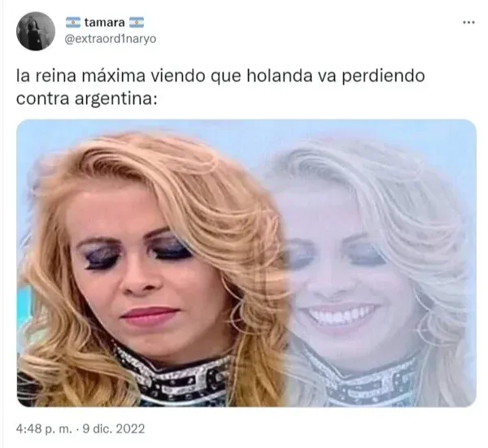Select the word "argentina:" in the tweet
488x448 pixels.
(115, 99)
